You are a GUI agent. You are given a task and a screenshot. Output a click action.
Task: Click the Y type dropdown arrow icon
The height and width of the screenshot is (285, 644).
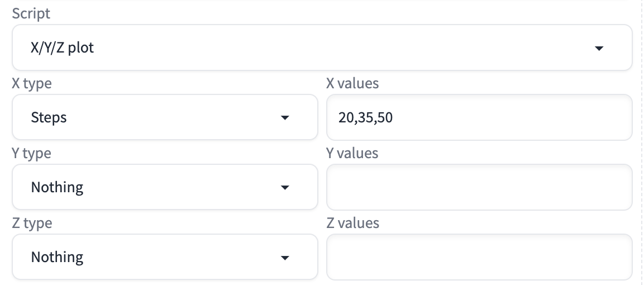[285, 188]
